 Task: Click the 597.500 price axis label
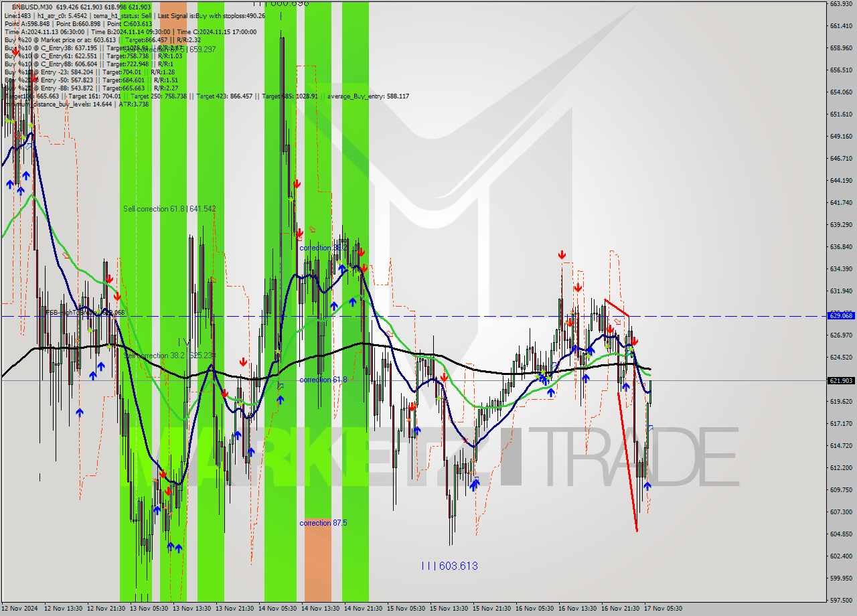pyautogui.click(x=840, y=600)
